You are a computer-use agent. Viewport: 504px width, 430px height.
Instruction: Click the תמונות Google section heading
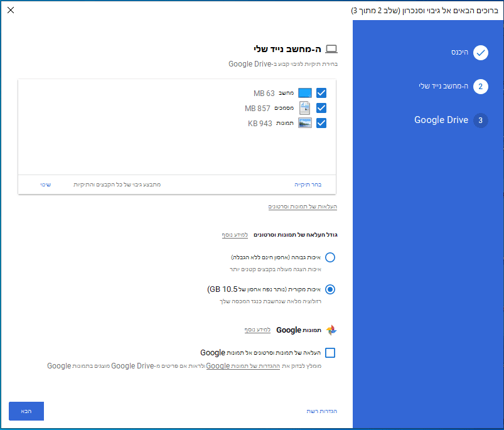[299, 330]
